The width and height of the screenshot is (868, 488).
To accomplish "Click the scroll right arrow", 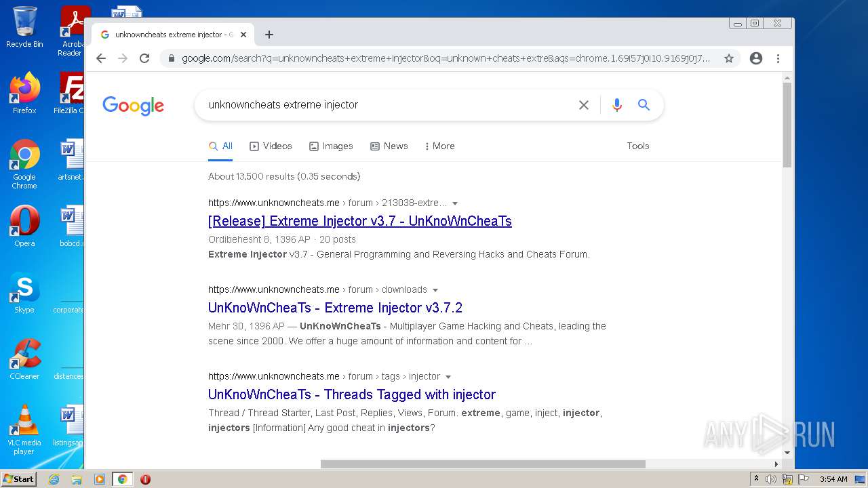I will click(x=776, y=464).
